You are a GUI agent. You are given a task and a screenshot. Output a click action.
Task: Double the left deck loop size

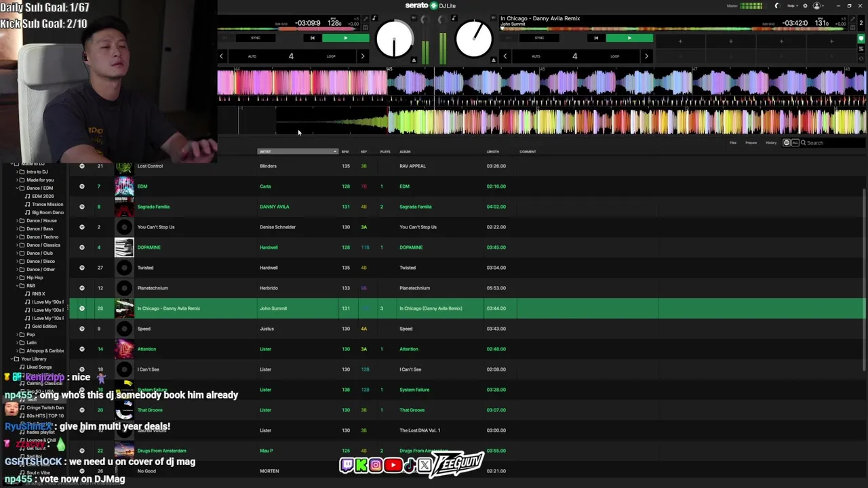click(x=362, y=56)
